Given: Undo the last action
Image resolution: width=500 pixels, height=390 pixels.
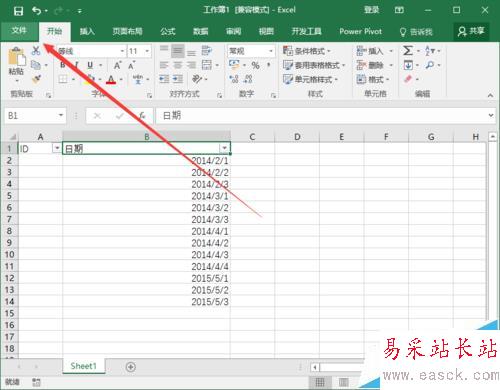Looking at the screenshot, I should 37,11.
